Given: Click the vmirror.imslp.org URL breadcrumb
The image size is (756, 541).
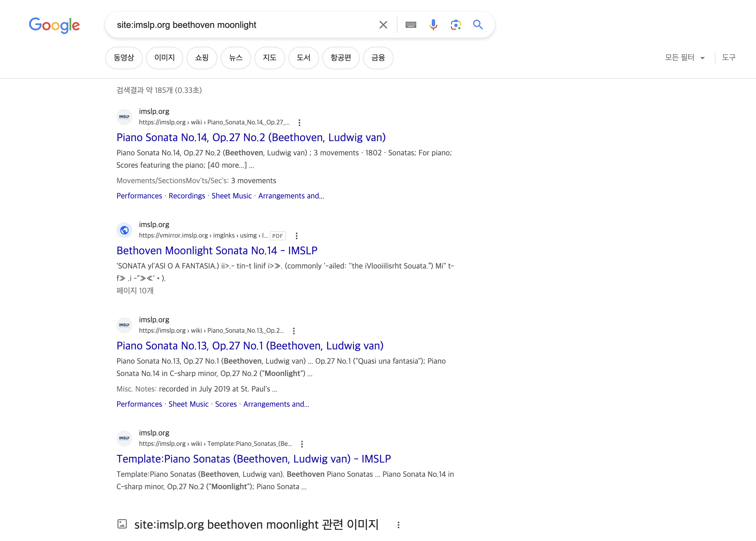Looking at the screenshot, I should tap(203, 236).
